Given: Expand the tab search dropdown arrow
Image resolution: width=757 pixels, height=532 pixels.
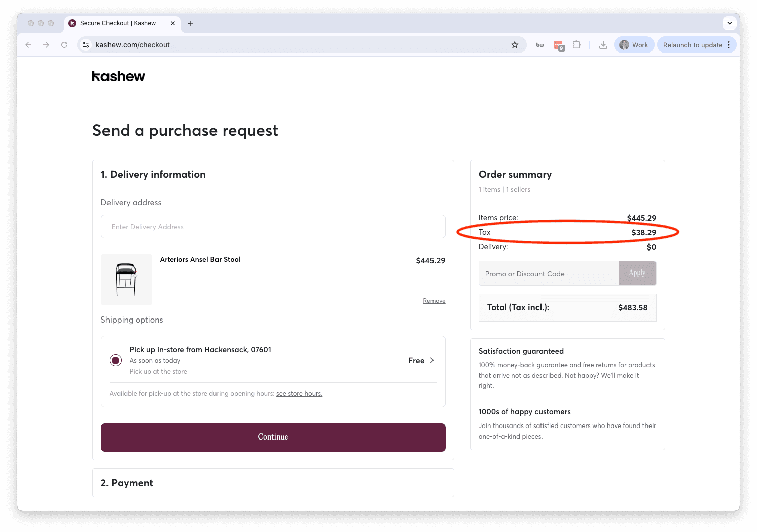Looking at the screenshot, I should click(729, 23).
